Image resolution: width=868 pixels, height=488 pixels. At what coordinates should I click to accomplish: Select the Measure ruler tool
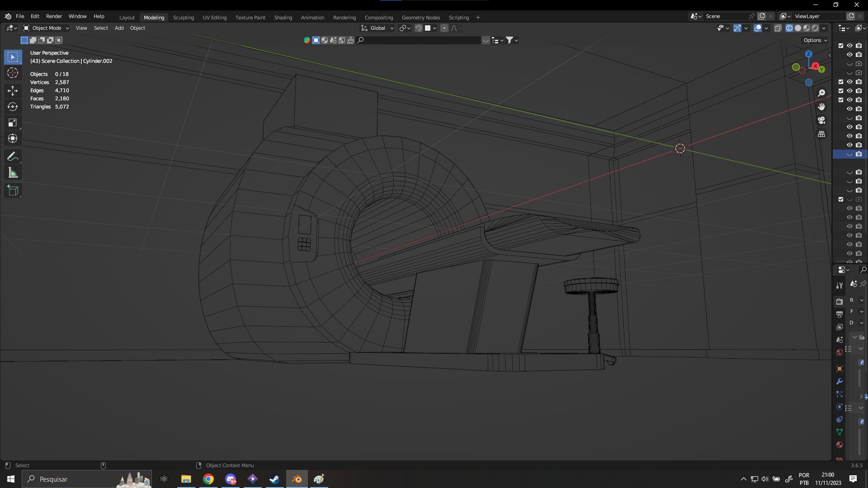[13, 173]
